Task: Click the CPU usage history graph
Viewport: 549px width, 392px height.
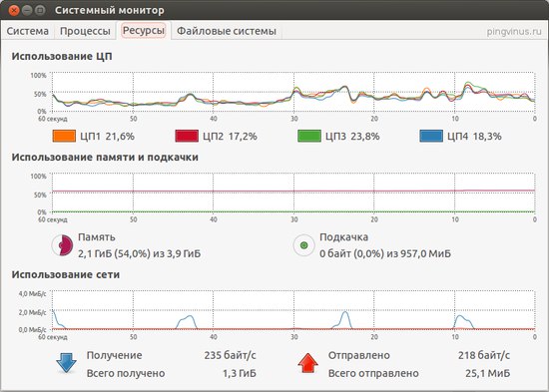Action: coord(293,92)
